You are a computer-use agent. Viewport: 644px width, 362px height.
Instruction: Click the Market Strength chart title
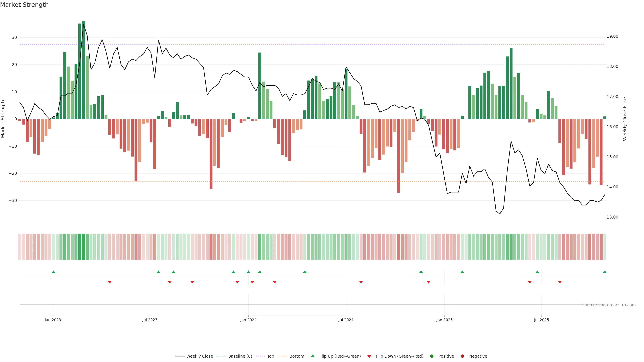(24, 5)
